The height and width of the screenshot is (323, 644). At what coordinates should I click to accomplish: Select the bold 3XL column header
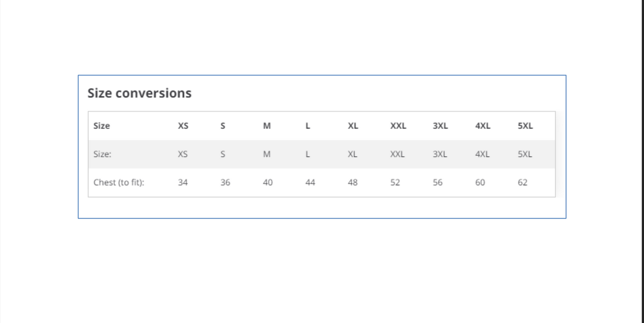point(440,126)
